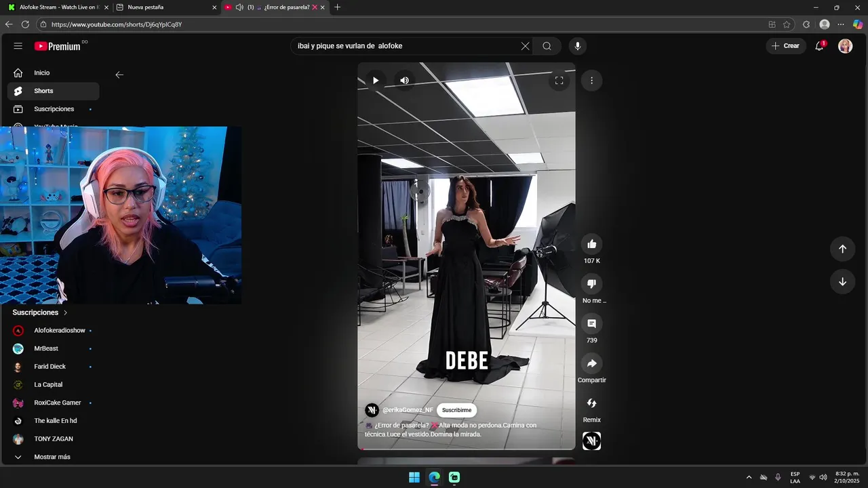Image resolution: width=868 pixels, height=488 pixels.
Task: Select Shorts in the sidebar
Action: click(53, 91)
